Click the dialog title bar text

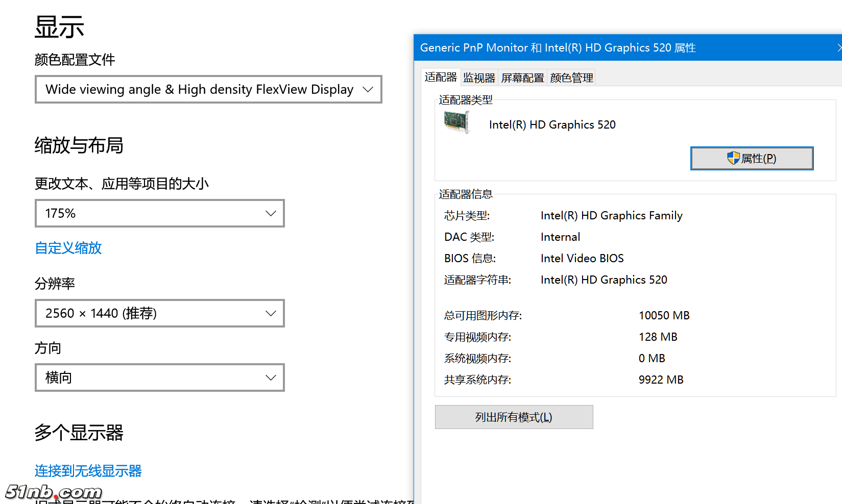[558, 47]
